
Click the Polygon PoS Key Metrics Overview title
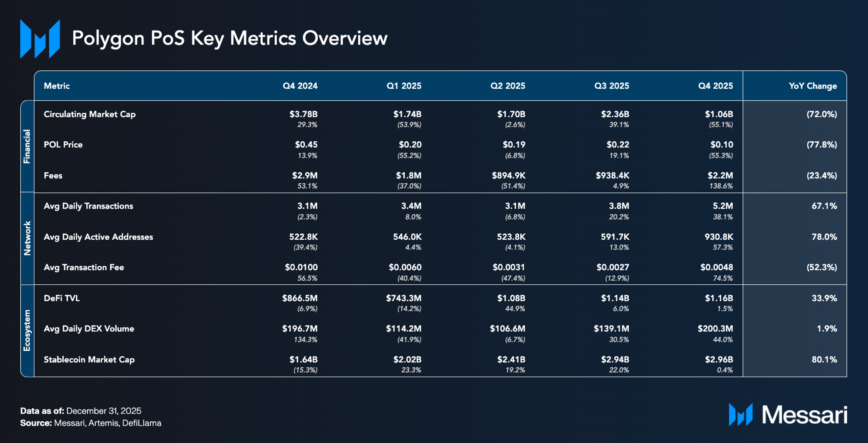coord(229,38)
